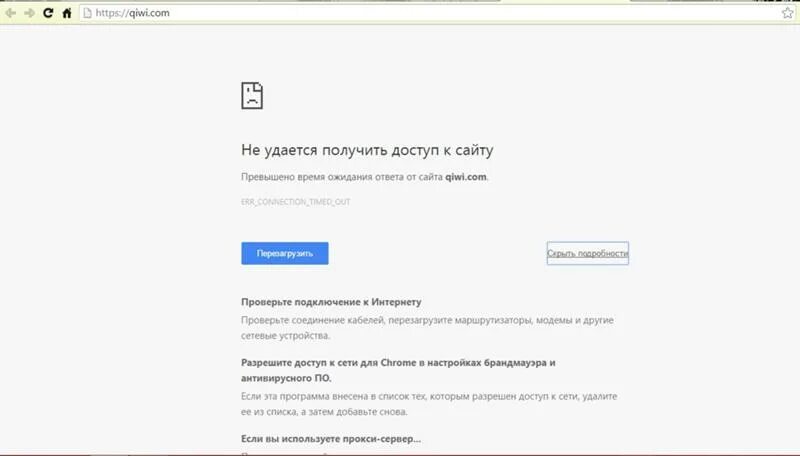Screen dimensions: 800x456
Task: Select the heading Не удается получить доступ к сайту
Action: (x=367, y=150)
